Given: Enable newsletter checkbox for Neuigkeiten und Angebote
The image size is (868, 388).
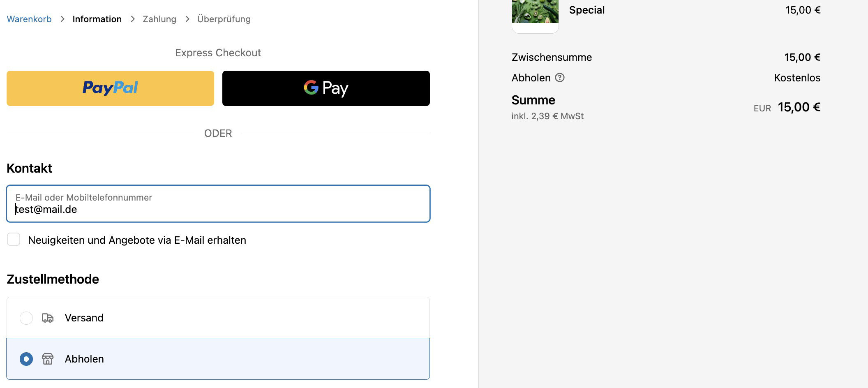Looking at the screenshot, I should coord(14,240).
